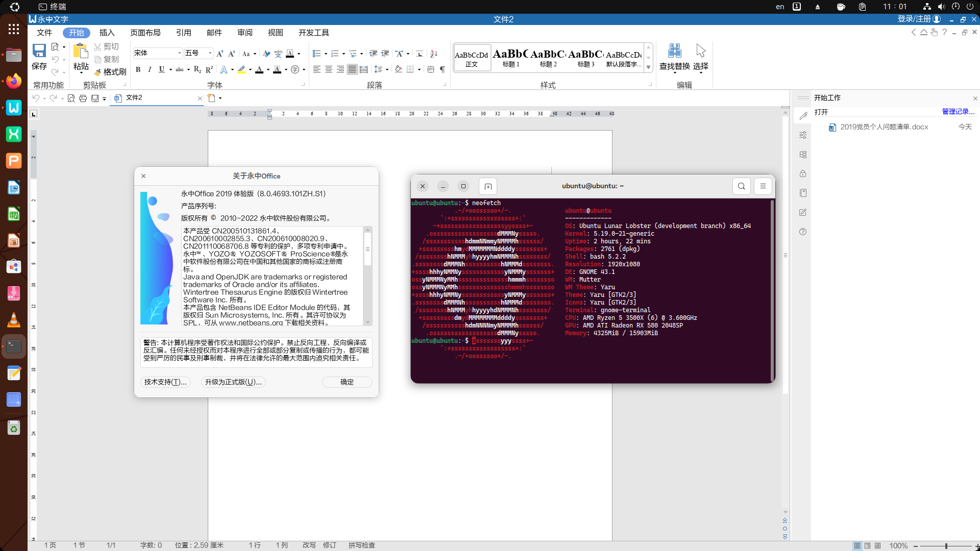Click the zoom slider in status bar
This screenshot has width=980, height=551.
pos(946,546)
